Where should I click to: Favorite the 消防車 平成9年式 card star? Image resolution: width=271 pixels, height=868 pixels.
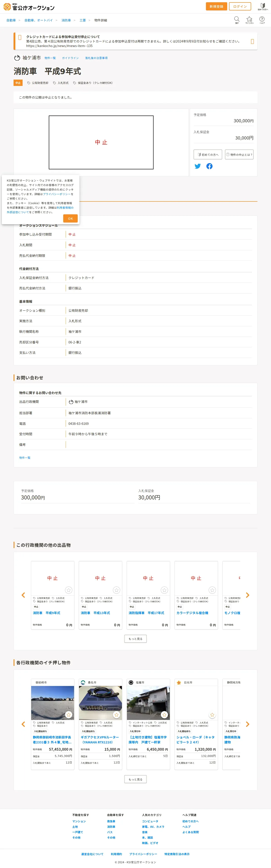click(69, 590)
